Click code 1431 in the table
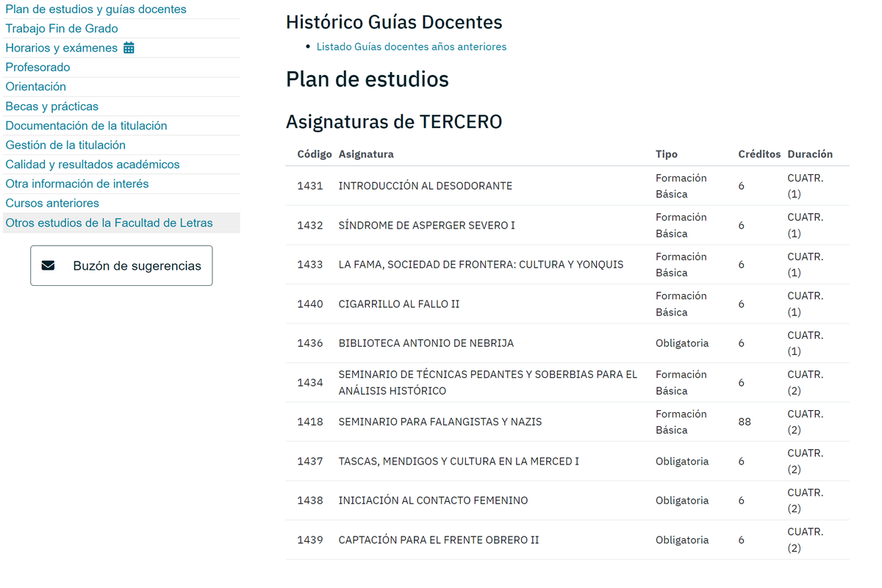Image resolution: width=882 pixels, height=588 pixels. [x=310, y=186]
